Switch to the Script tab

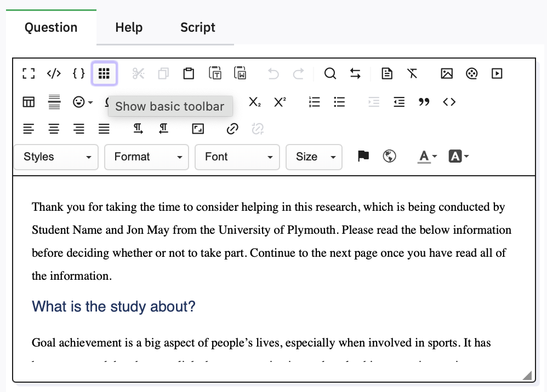click(197, 27)
